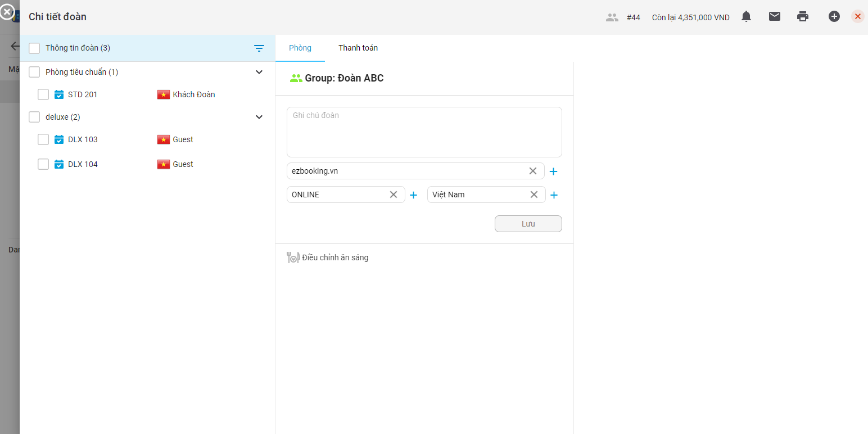Select the Phòng tab
The width and height of the screenshot is (868, 434).
(300, 48)
